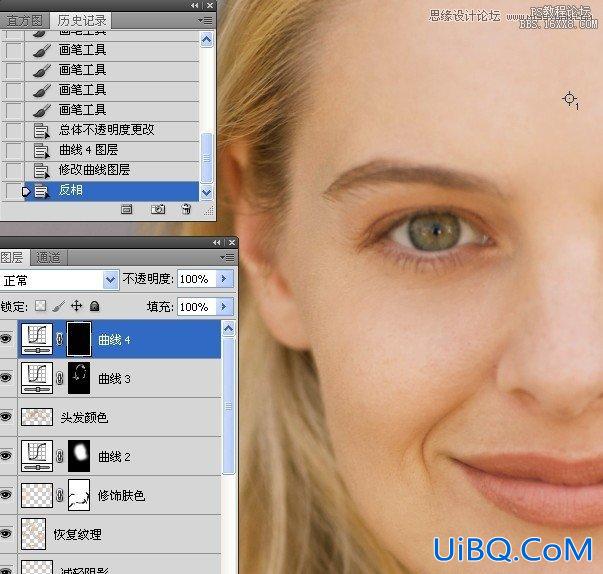Click the 修饰肤色 layer thumbnail

[x=37, y=495]
